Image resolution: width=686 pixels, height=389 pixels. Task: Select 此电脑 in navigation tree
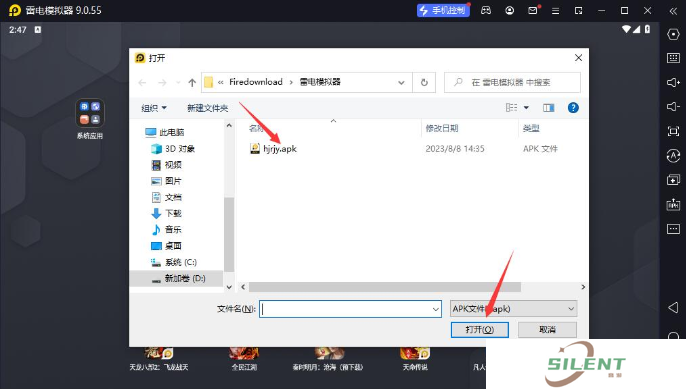(x=164, y=132)
